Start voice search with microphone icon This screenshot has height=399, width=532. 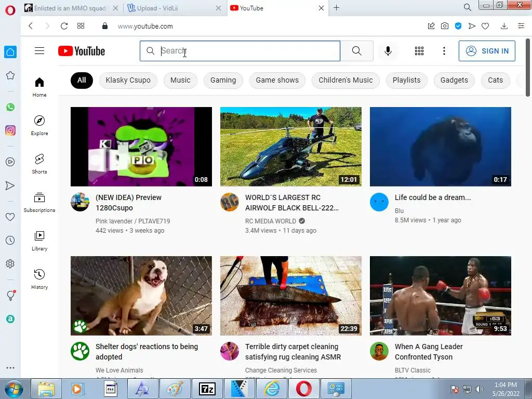click(388, 51)
